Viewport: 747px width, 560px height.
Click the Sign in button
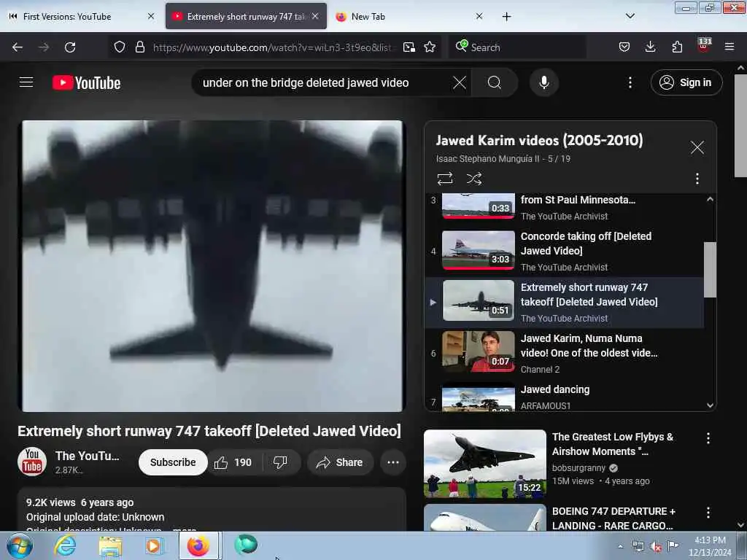686,83
